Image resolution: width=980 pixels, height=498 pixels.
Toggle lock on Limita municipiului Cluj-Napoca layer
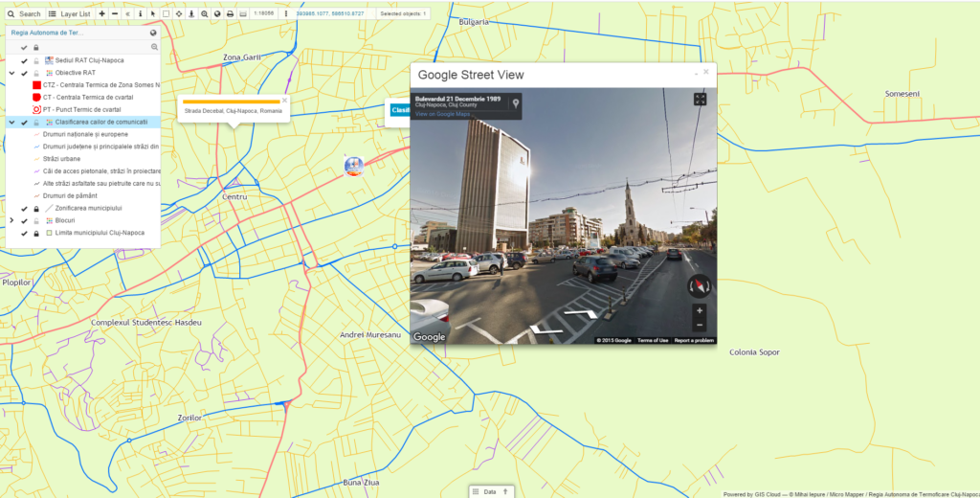click(x=36, y=234)
